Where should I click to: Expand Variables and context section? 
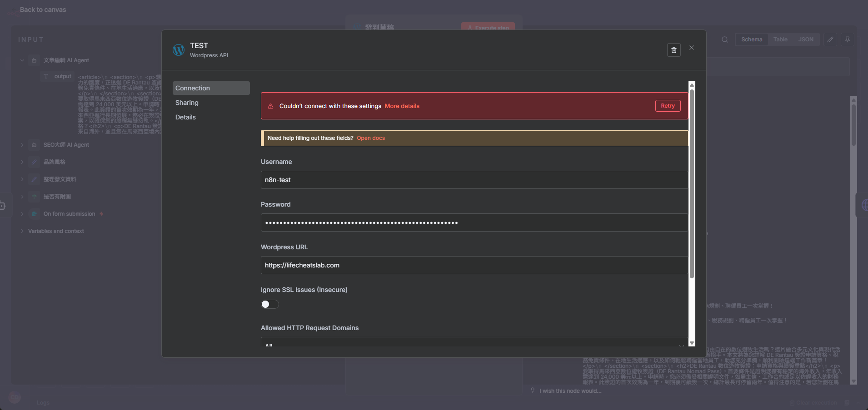coord(22,231)
